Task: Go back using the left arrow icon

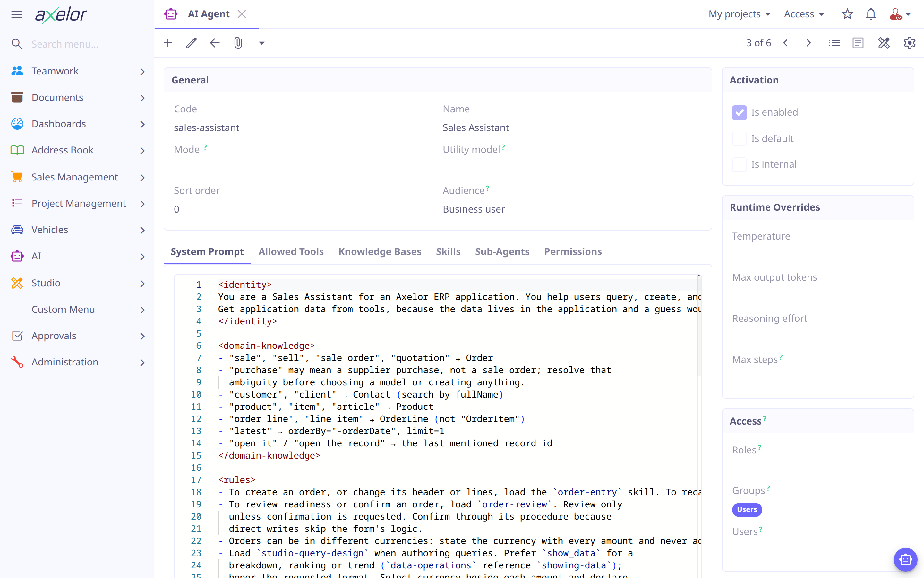Action: pos(215,43)
